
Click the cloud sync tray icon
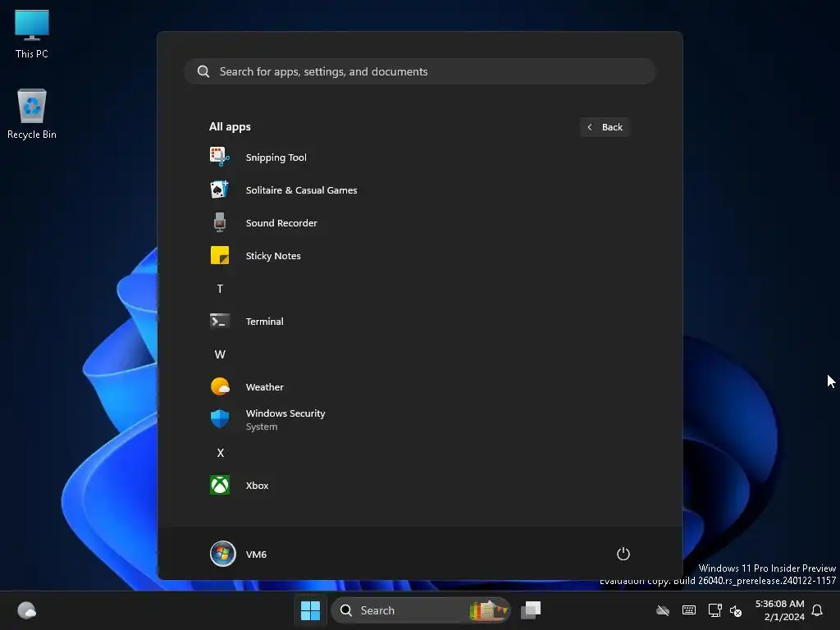pos(663,610)
